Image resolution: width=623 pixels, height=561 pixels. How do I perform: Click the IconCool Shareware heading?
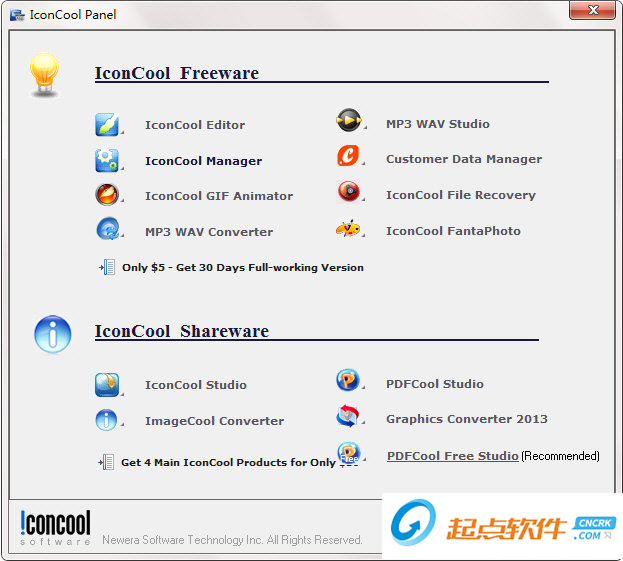pyautogui.click(x=182, y=331)
